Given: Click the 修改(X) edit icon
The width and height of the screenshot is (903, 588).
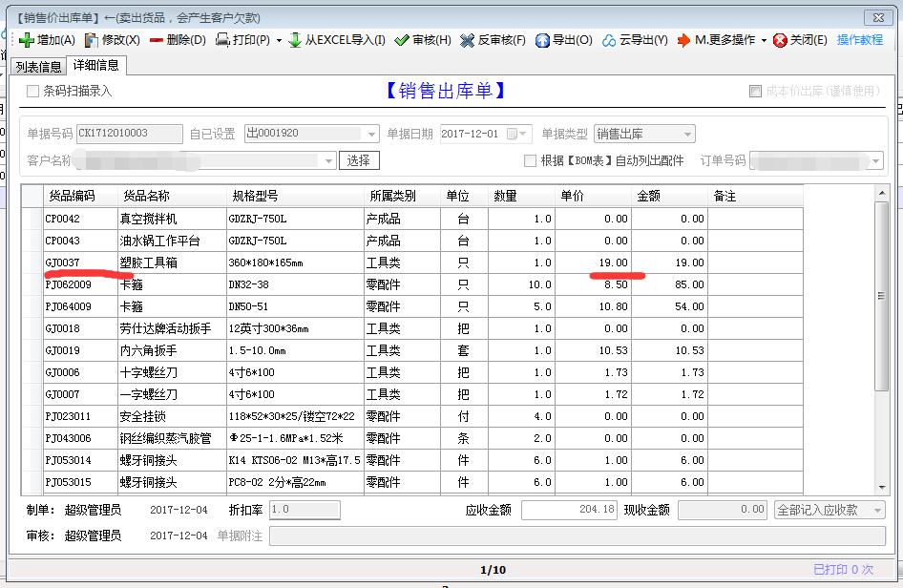Looking at the screenshot, I should click(92, 40).
